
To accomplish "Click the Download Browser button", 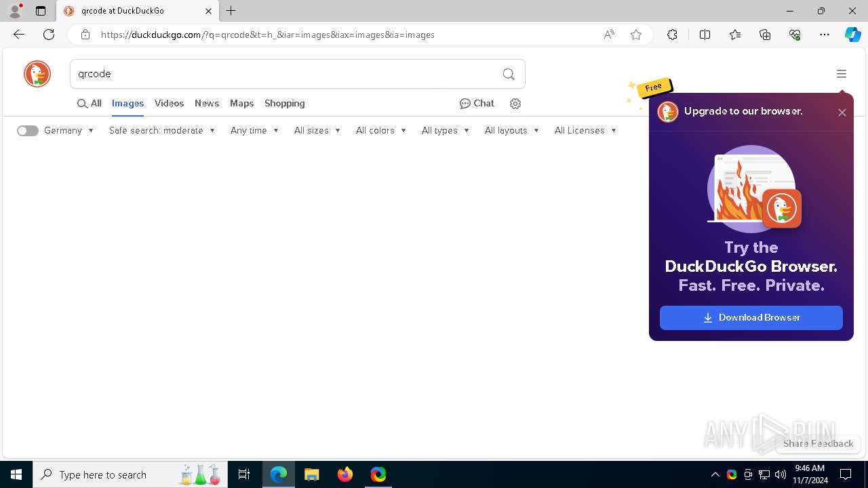I will coord(751,318).
